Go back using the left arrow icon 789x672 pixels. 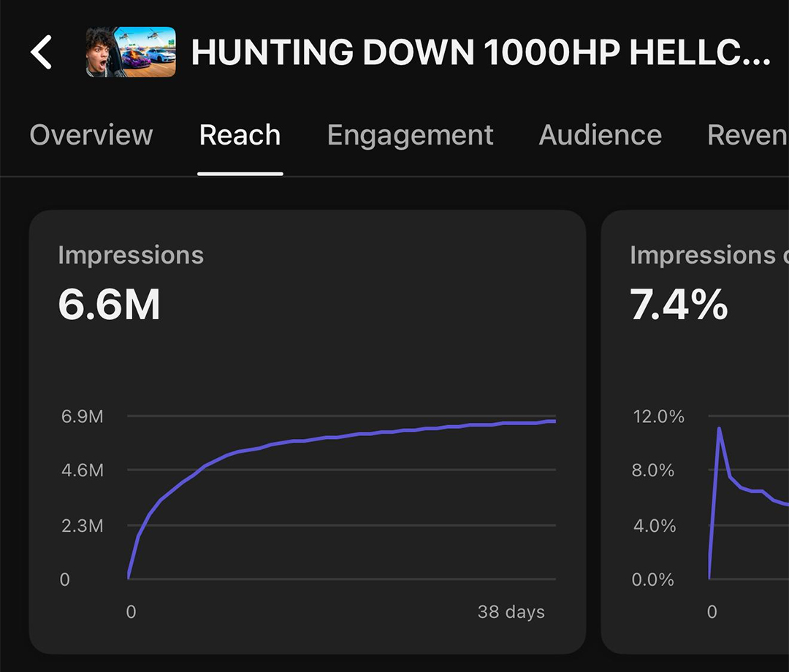(42, 53)
